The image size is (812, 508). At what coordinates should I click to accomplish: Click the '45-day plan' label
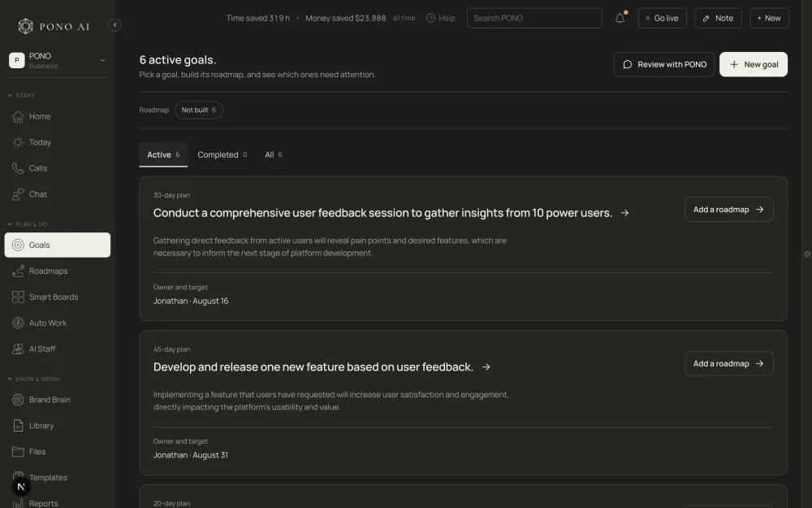(171, 350)
